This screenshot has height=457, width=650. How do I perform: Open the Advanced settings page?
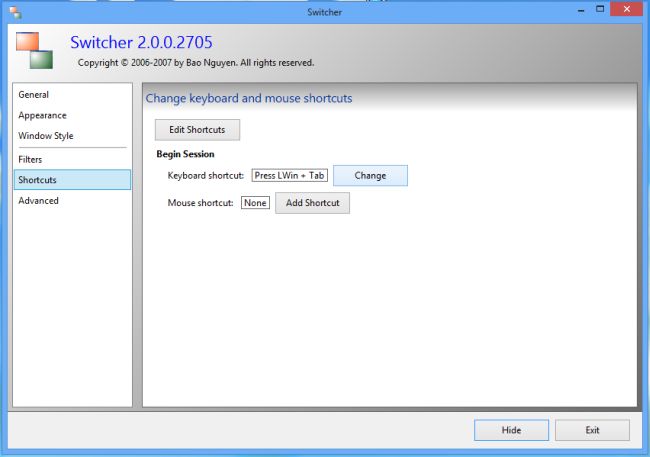tap(72, 200)
